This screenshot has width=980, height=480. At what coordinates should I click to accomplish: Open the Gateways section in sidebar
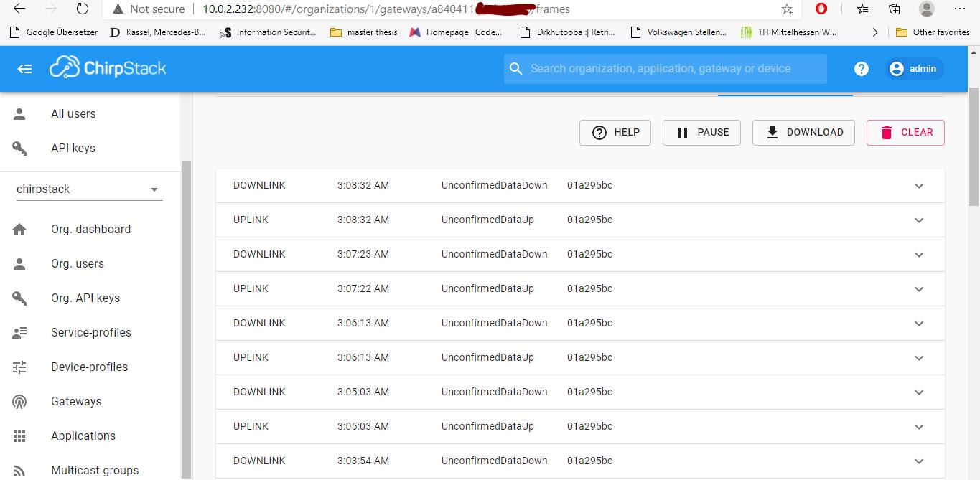[x=76, y=401]
